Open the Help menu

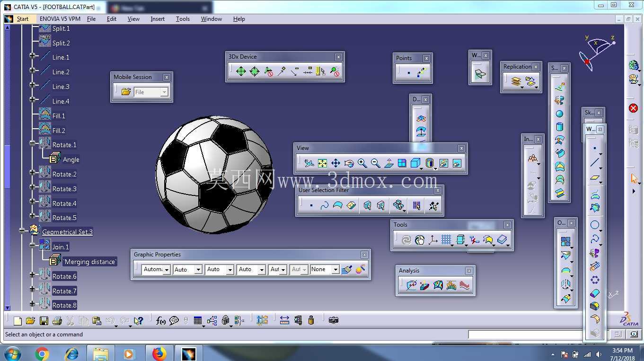click(239, 19)
